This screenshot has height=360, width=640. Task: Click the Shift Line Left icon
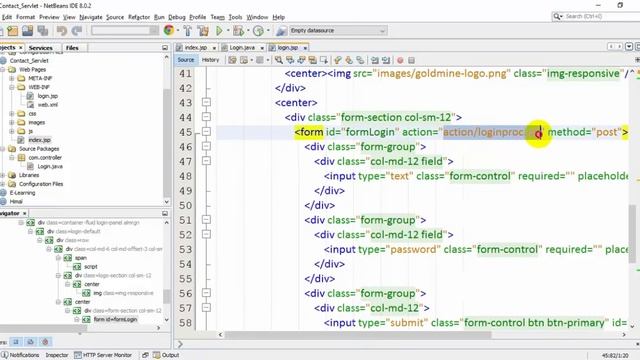(375, 60)
